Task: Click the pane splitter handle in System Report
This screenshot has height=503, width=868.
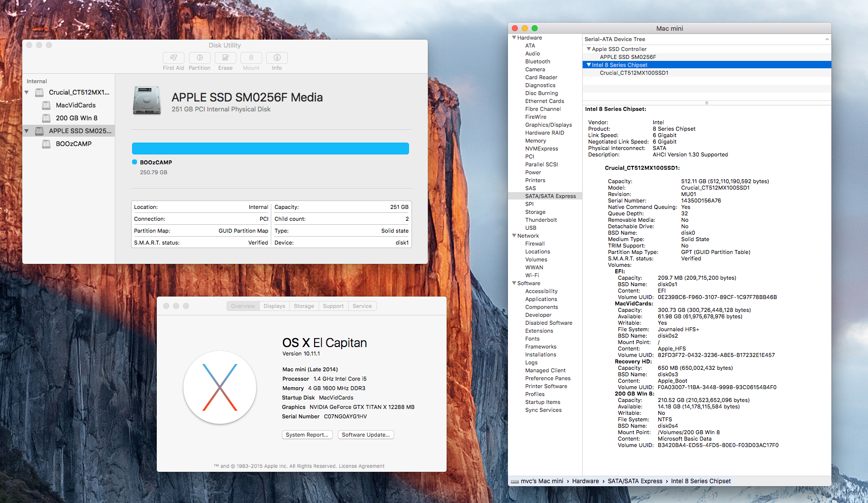Action: 707,103
